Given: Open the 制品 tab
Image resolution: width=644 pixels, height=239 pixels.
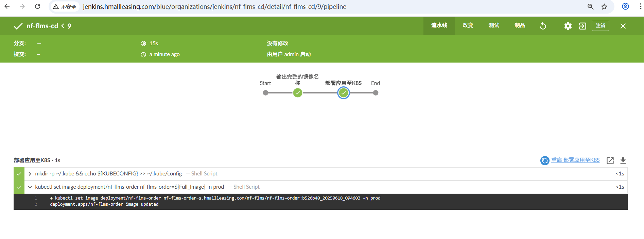Looking at the screenshot, I should (x=520, y=25).
